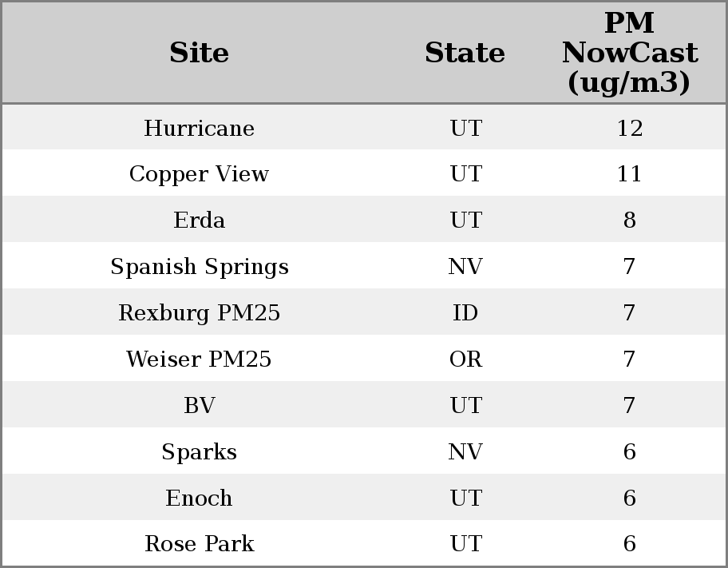Select the Rose Park site cell
The width and height of the screenshot is (728, 568).
[x=200, y=544]
